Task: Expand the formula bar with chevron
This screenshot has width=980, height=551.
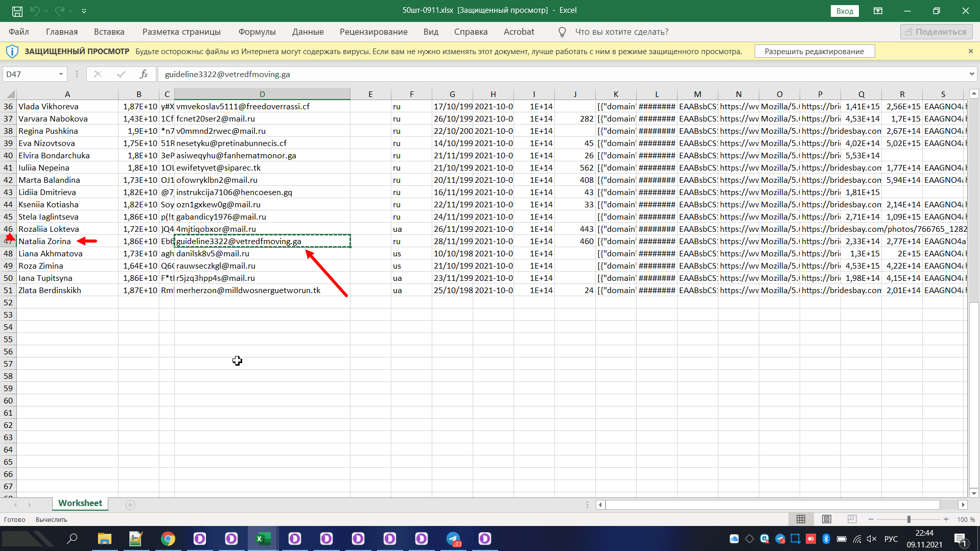Action: 971,74
